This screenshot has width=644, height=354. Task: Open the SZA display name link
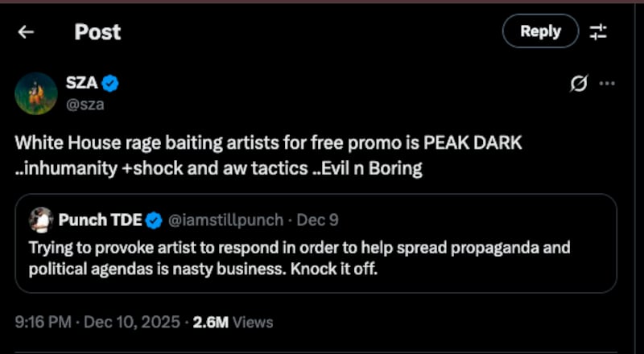[81, 83]
